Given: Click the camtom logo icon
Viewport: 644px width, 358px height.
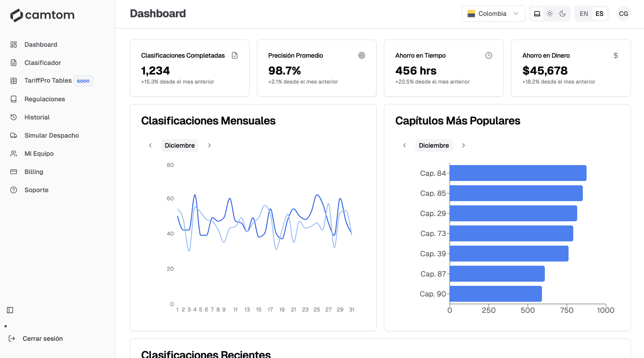Looking at the screenshot, I should click(16, 15).
